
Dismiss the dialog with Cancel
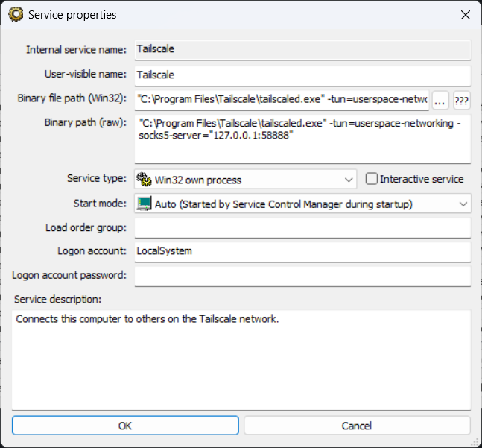click(357, 426)
